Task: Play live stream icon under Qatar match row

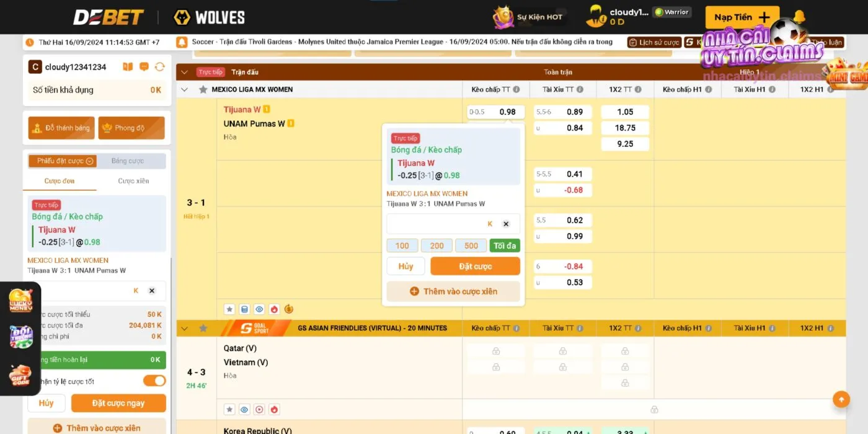Action: click(x=259, y=409)
